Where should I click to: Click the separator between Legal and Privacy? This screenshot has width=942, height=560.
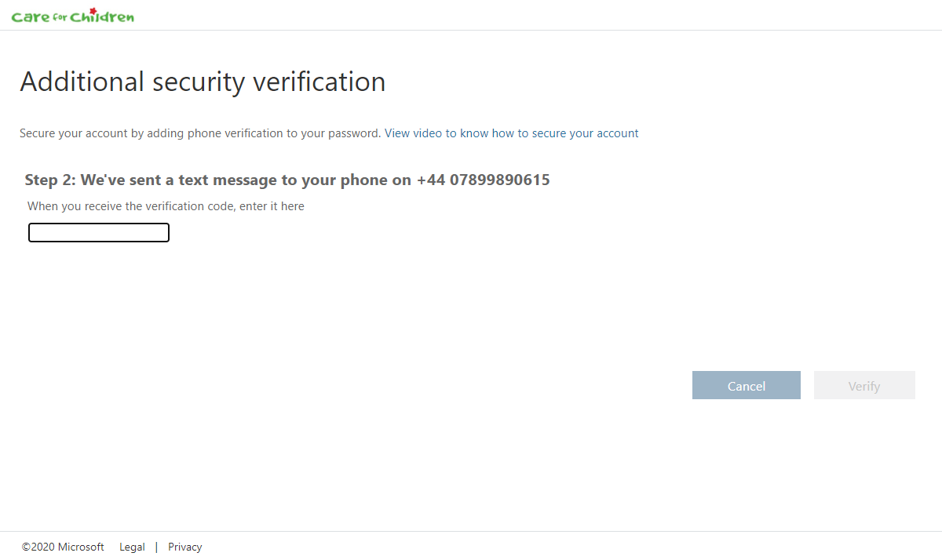click(156, 547)
